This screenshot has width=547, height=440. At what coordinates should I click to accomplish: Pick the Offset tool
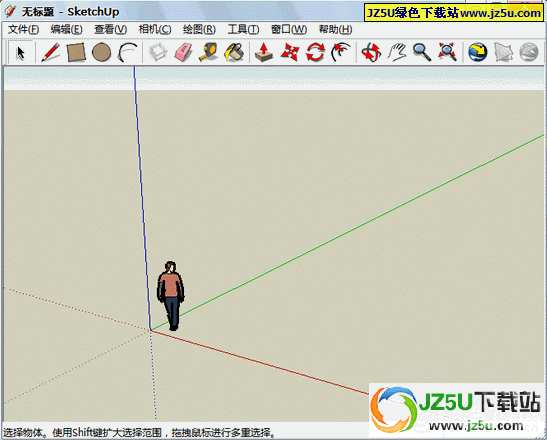pos(341,52)
